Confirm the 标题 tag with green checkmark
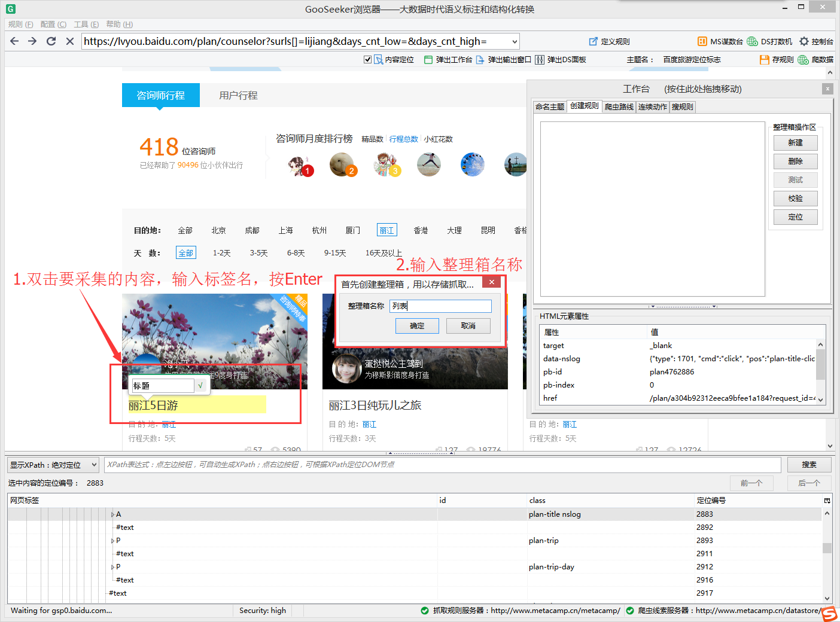 [x=200, y=386]
